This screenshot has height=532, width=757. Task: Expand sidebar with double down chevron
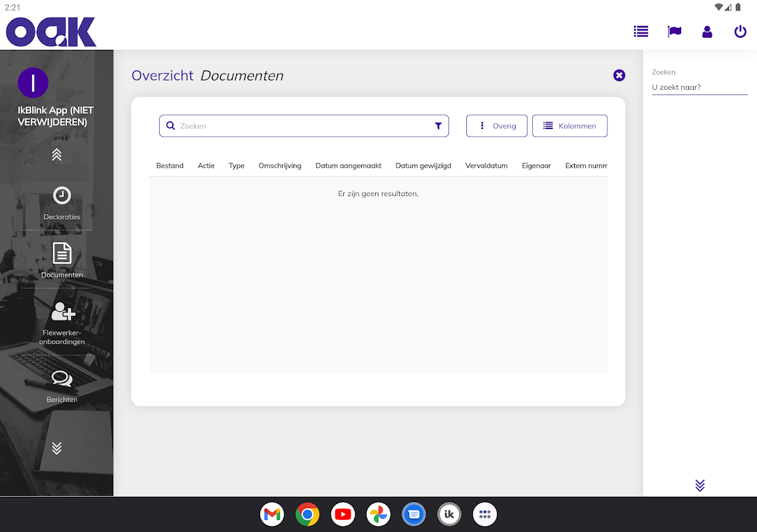[x=57, y=448]
